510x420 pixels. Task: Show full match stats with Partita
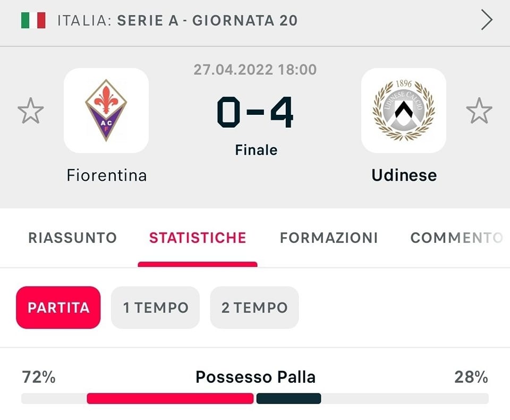coord(58,307)
